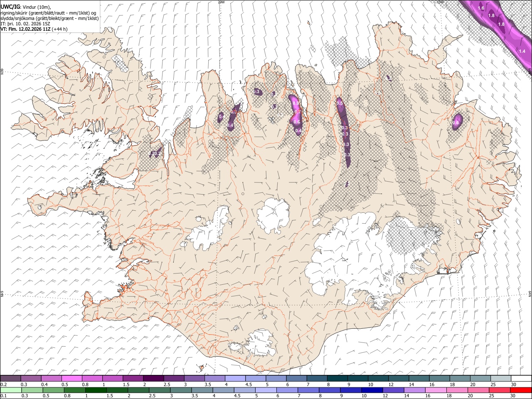Select the 7 swatch in lower rain scale
This screenshot has width=532, height=399.
[308, 390]
